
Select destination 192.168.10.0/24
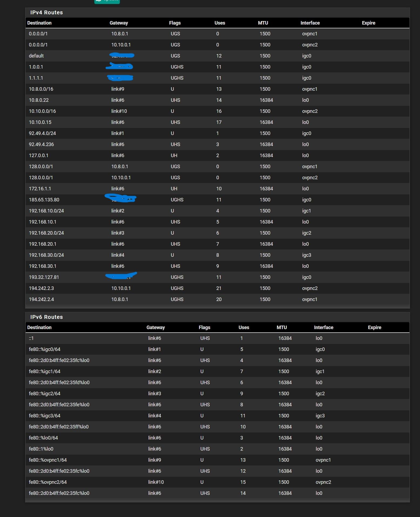[x=46, y=211]
